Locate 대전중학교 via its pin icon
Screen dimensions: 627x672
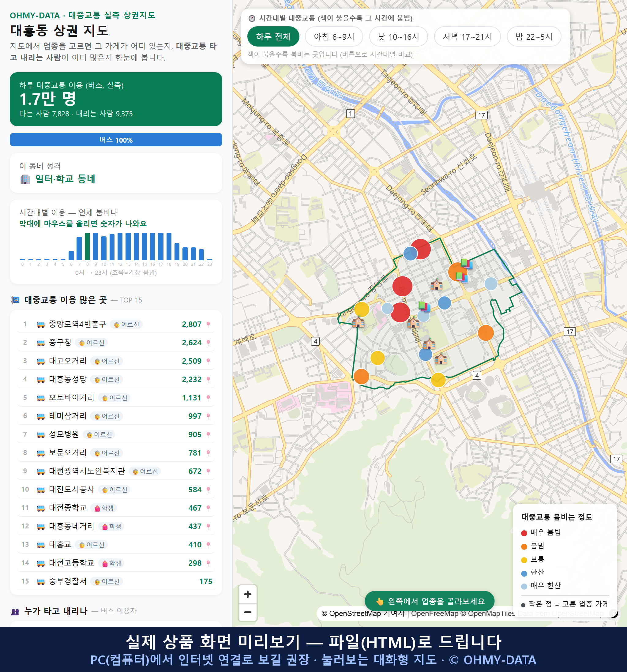[x=208, y=508]
